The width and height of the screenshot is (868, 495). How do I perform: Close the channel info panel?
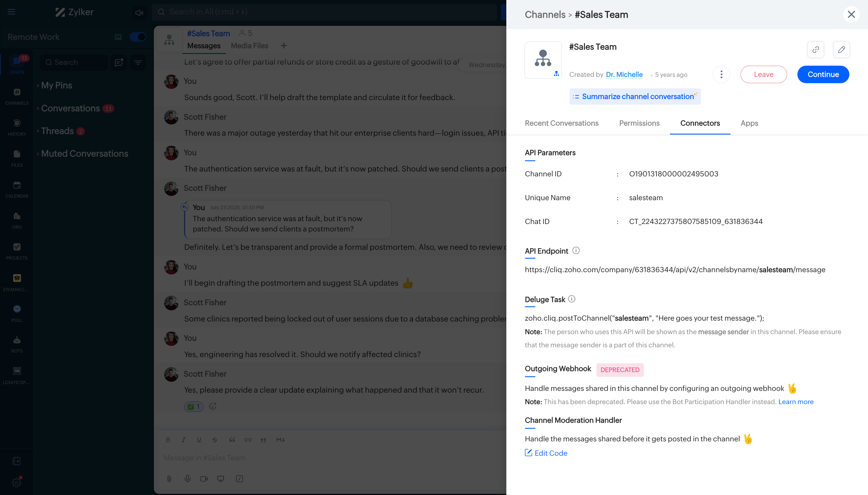(x=851, y=14)
